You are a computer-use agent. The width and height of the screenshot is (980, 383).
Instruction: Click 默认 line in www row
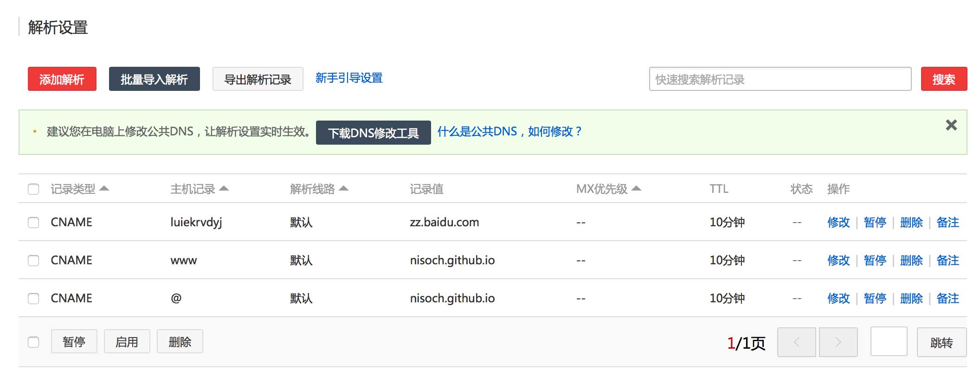pos(301,261)
